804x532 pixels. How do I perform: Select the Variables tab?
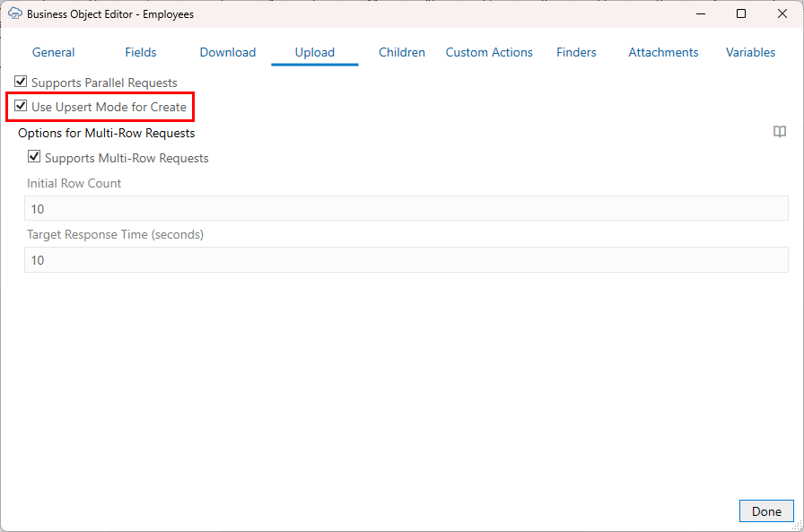coord(750,52)
